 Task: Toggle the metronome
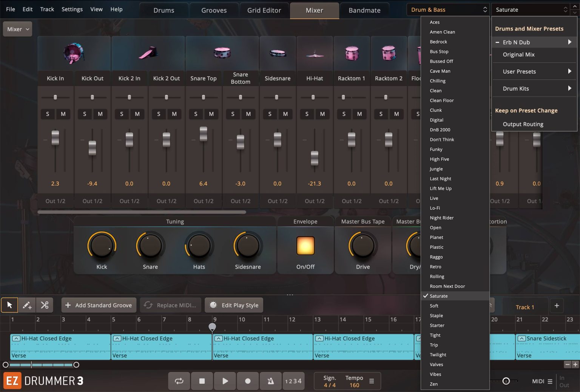point(270,381)
